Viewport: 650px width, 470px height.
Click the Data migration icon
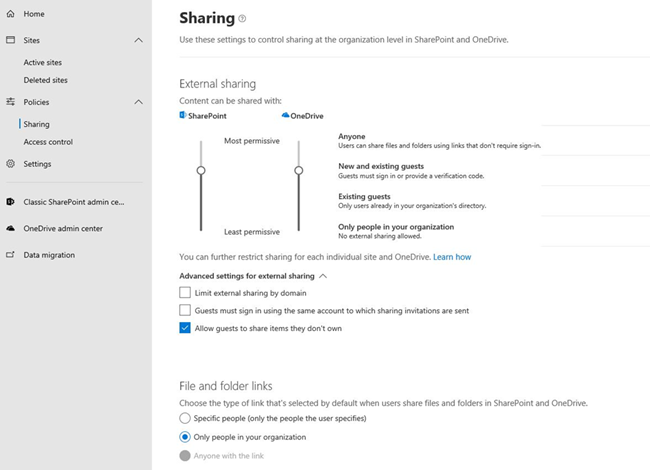click(11, 255)
